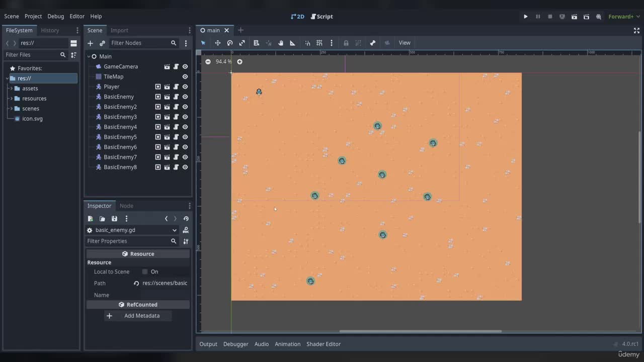Toggle BasicEnemy3 visibility eye
The image size is (644, 362).
pos(185,117)
